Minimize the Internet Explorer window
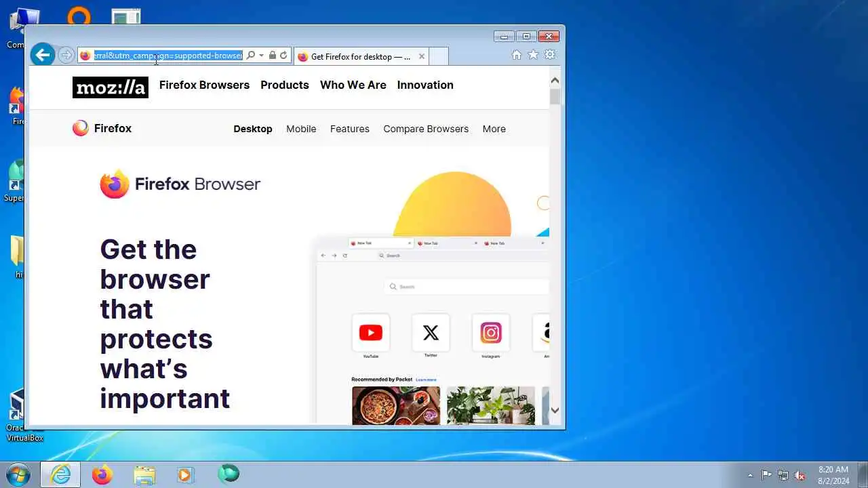The image size is (868, 488). coord(504,36)
